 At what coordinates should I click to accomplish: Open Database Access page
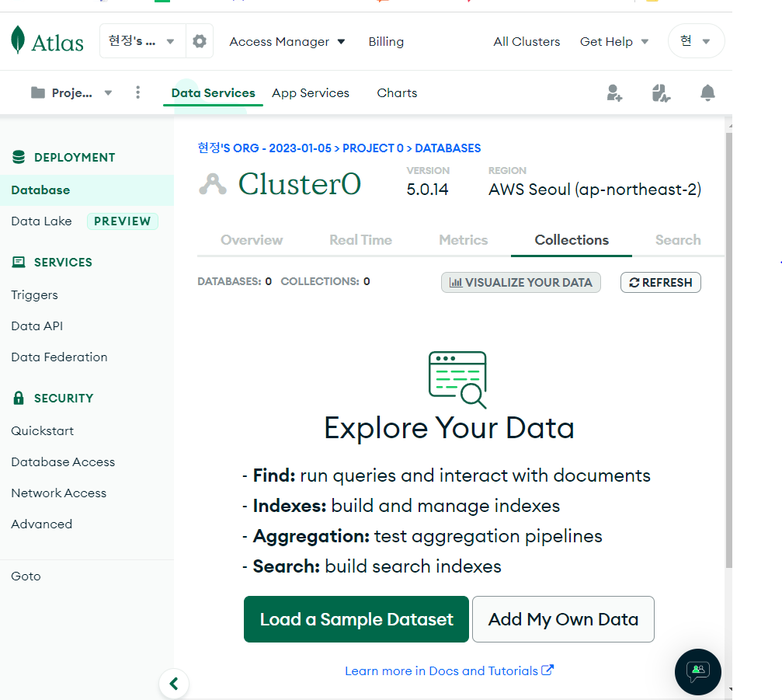click(x=63, y=462)
